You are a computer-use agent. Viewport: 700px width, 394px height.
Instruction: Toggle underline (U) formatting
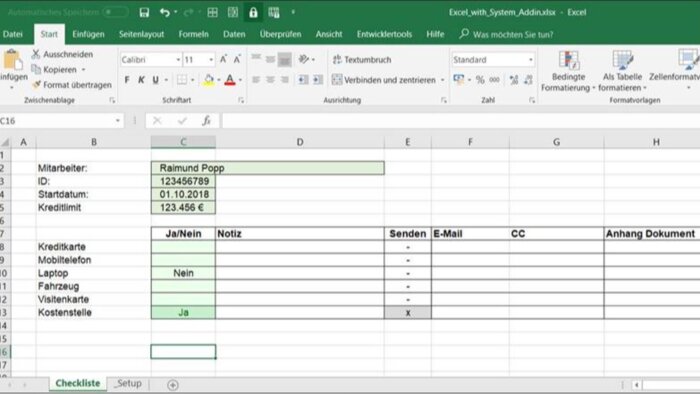coord(155,80)
